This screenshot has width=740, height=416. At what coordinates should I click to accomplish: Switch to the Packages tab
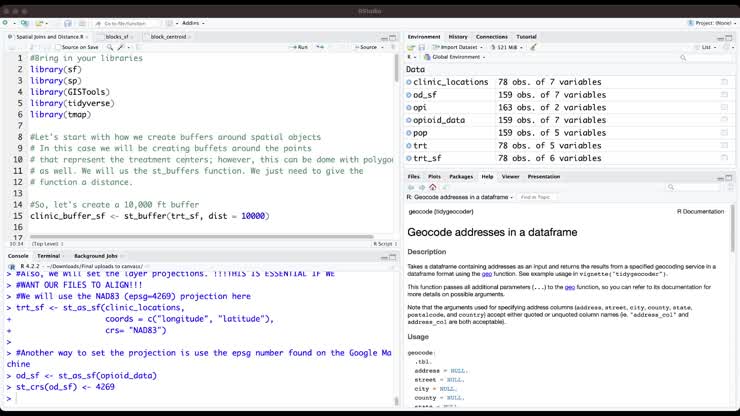[461, 176]
